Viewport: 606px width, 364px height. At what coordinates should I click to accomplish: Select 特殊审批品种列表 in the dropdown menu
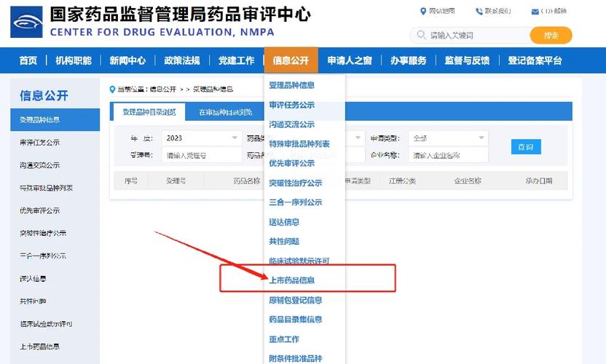[x=299, y=144]
